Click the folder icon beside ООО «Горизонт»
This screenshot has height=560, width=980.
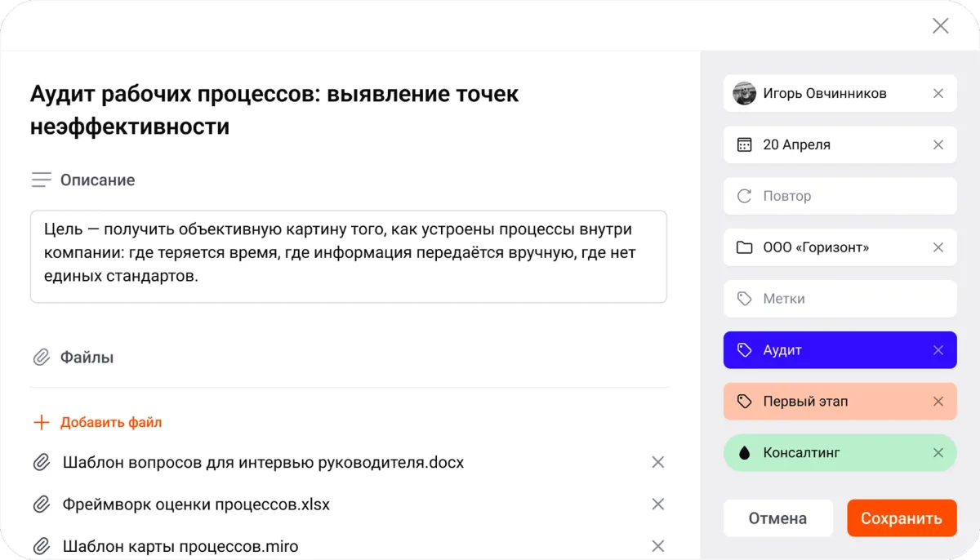pos(744,247)
